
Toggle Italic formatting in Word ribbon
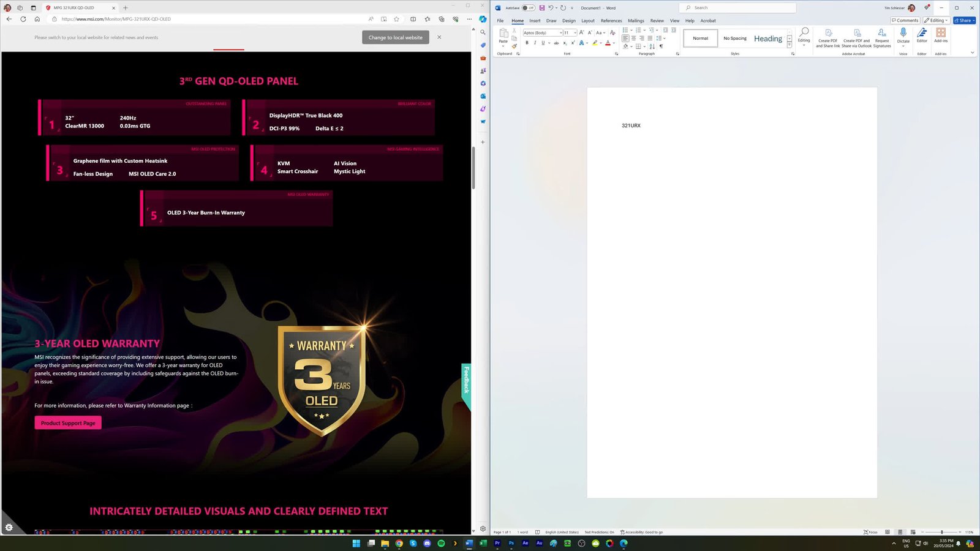[535, 43]
